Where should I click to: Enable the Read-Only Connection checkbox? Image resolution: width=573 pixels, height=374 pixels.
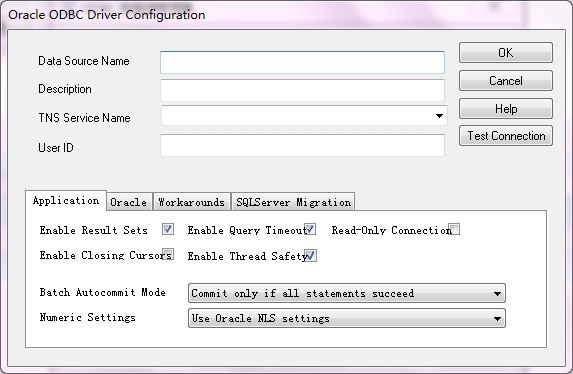click(x=454, y=229)
